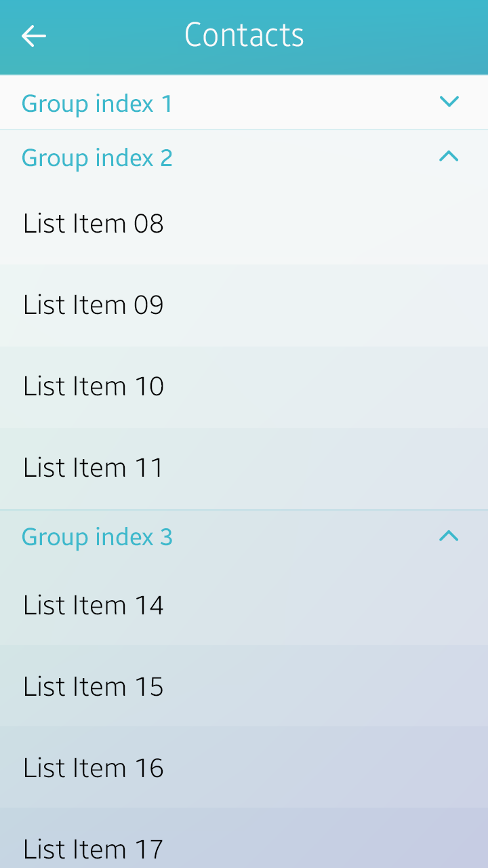
Task: Click the Group index 2 label
Action: [x=97, y=158]
